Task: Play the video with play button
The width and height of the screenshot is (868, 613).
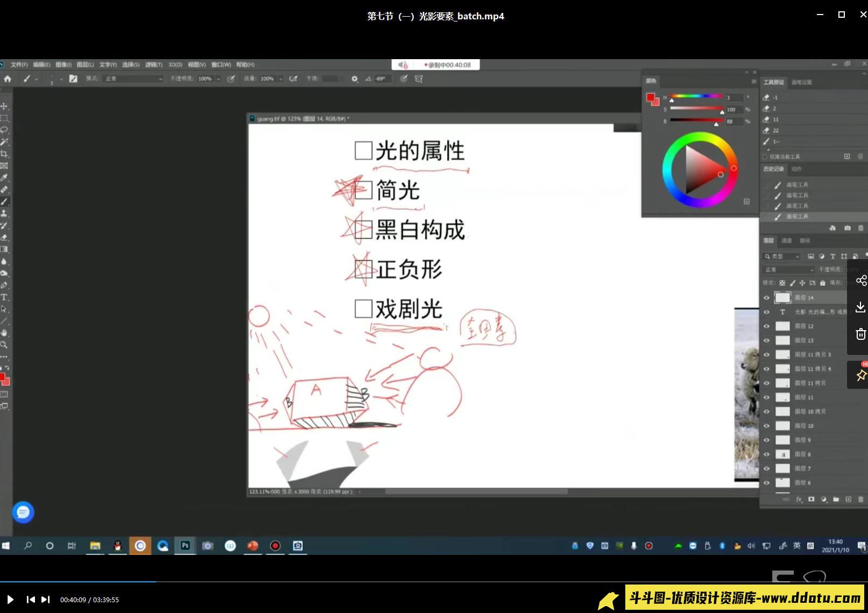Action: (10, 600)
